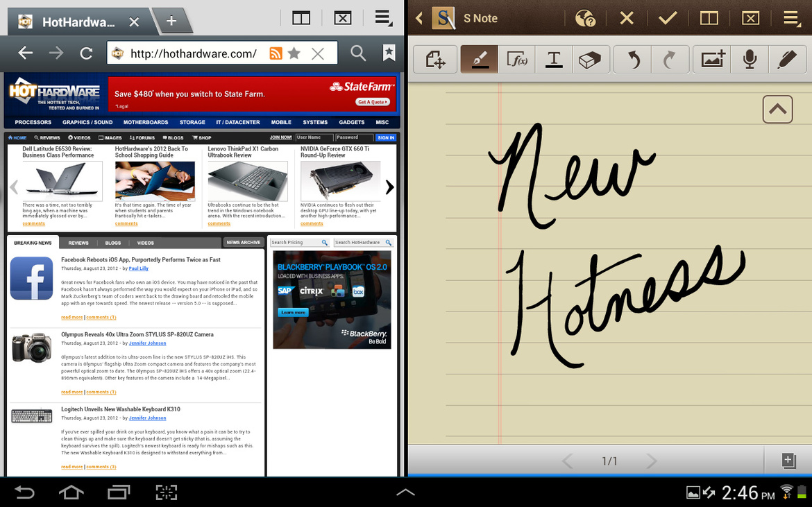This screenshot has height=507, width=812.
Task: Open the Facebook Reboots iOS App article
Action: tap(141, 259)
